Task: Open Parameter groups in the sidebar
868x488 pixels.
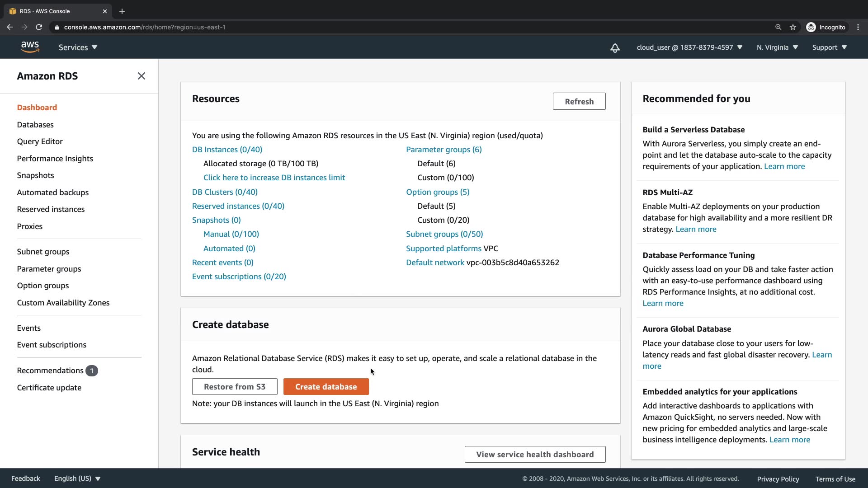Action: click(49, 269)
